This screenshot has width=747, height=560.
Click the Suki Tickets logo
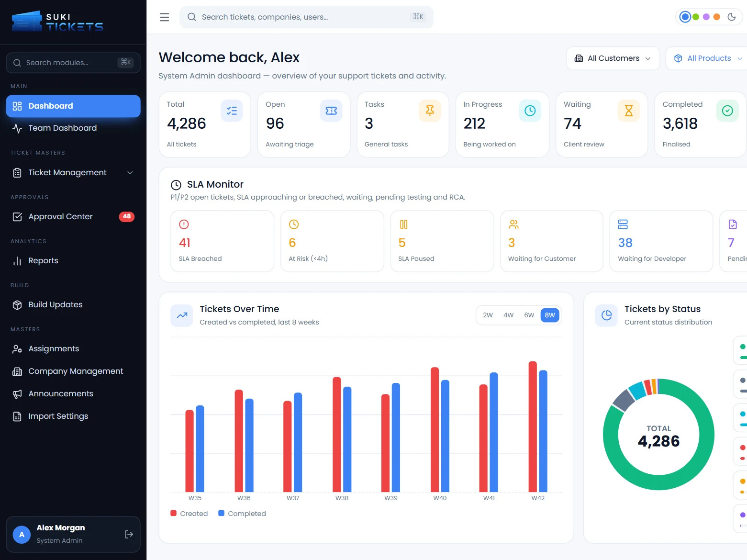point(57,22)
